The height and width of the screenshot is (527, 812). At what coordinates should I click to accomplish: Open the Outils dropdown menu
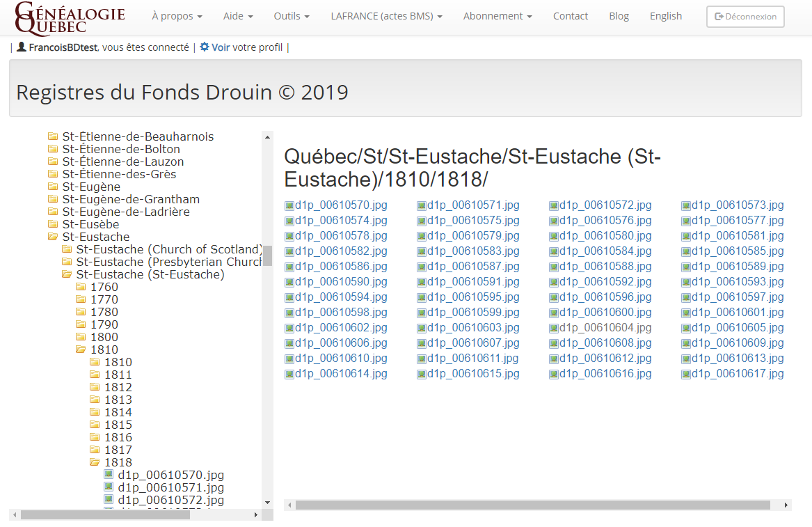pyautogui.click(x=292, y=16)
